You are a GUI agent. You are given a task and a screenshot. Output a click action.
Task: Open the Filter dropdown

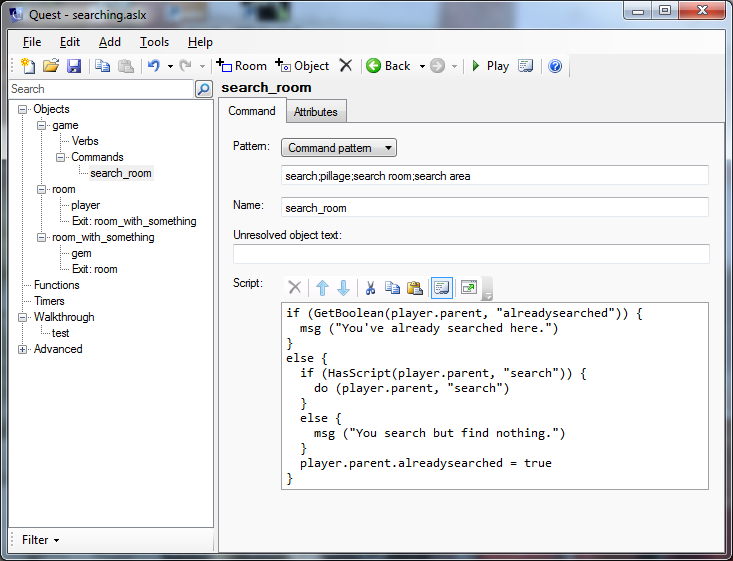pyautogui.click(x=40, y=540)
